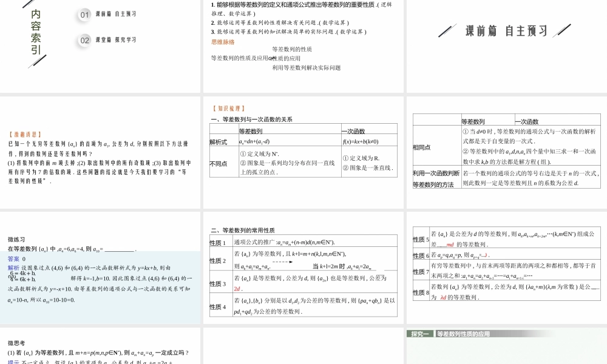Click the 01 circle badge
This screenshot has width=607, height=364.
pyautogui.click(x=85, y=14)
